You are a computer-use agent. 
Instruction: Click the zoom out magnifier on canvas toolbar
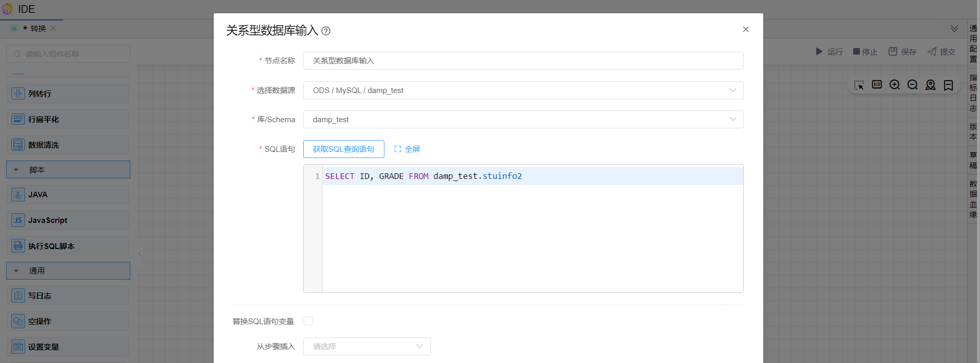pyautogui.click(x=913, y=85)
